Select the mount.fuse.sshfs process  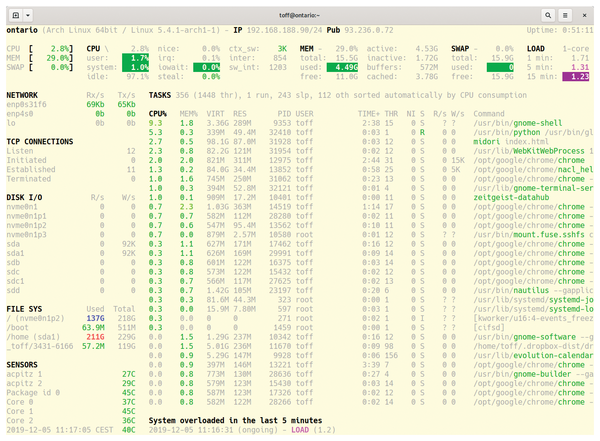coord(370,235)
